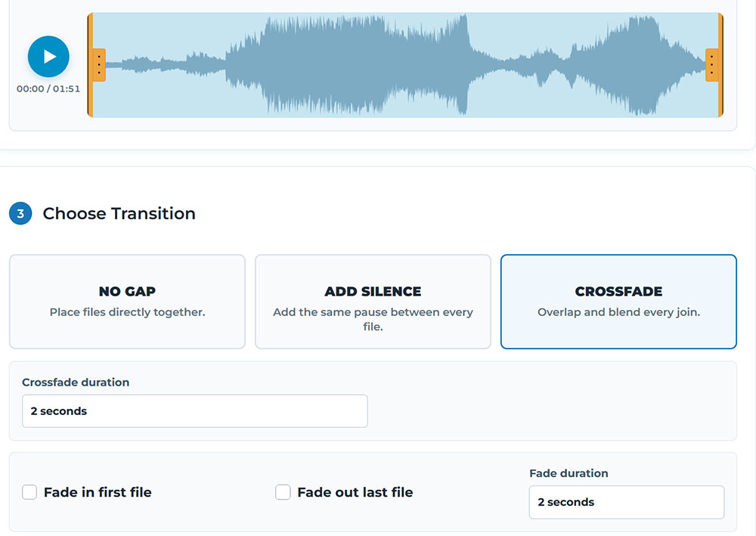Select the Add Silence transition
The image size is (756, 536).
pyautogui.click(x=373, y=301)
